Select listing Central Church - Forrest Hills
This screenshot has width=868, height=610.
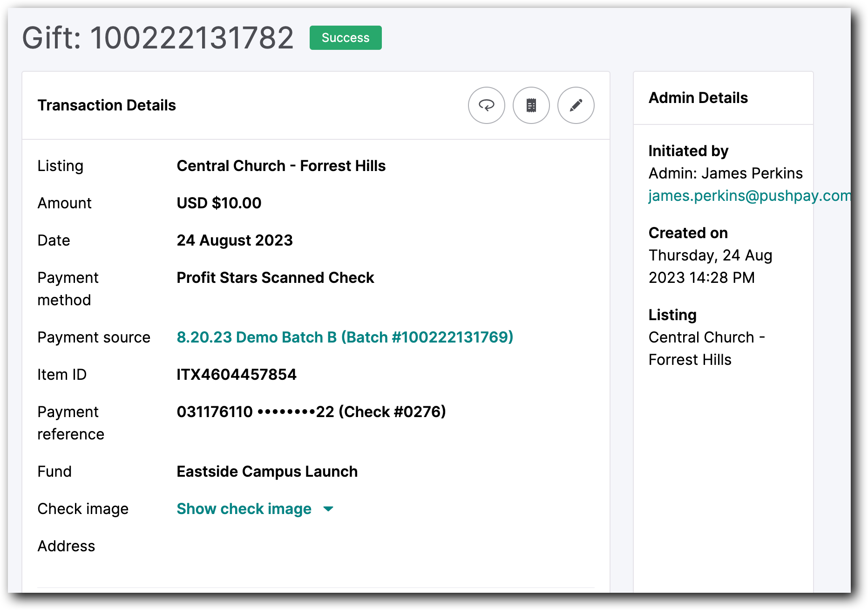(x=281, y=165)
